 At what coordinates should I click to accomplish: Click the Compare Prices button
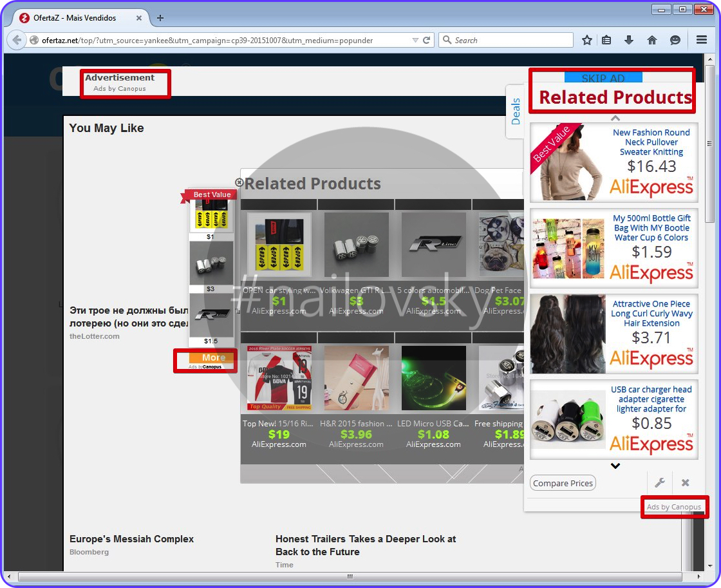click(563, 483)
